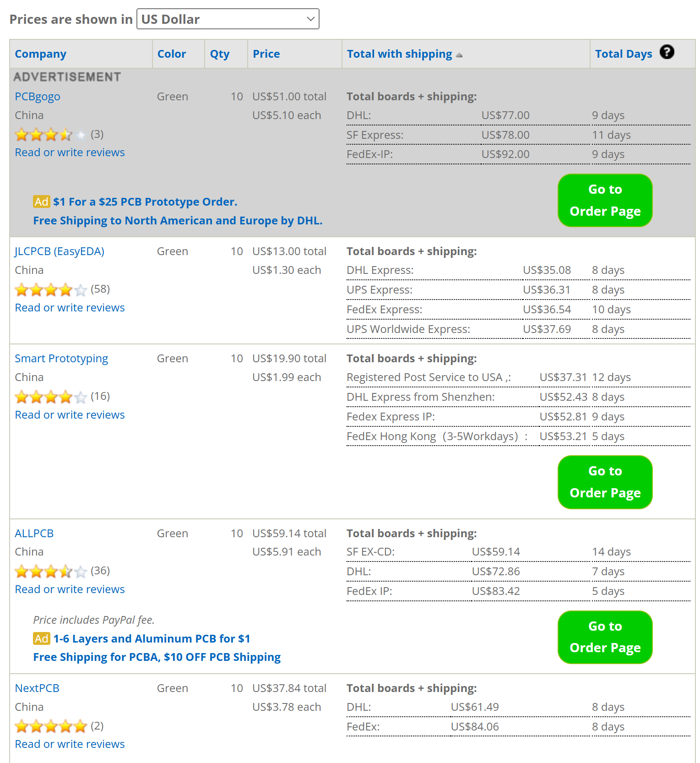Viewport: 700px width, 763px height.
Task: Select JLCPCB FedEx Express US$36.54 price
Action: [x=547, y=310]
